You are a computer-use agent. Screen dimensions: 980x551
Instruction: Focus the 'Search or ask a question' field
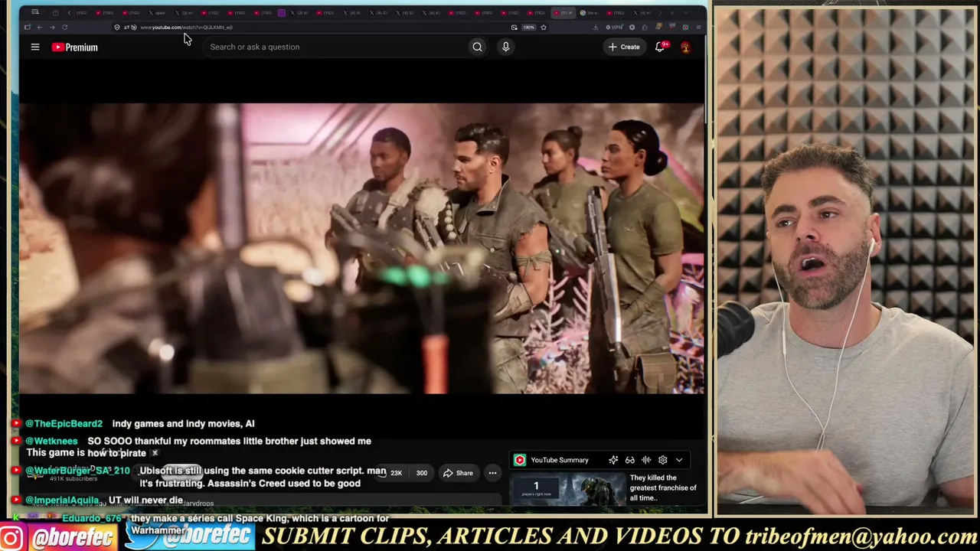[337, 47]
